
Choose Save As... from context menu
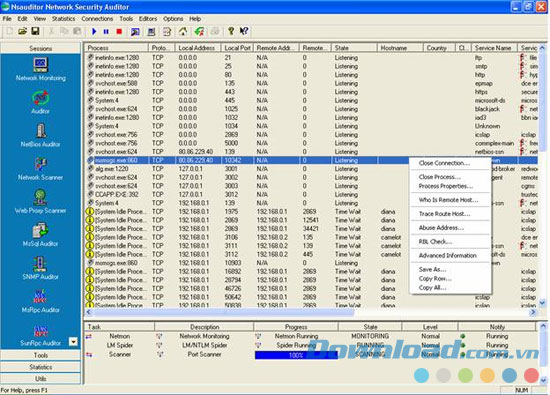pyautogui.click(x=450, y=269)
